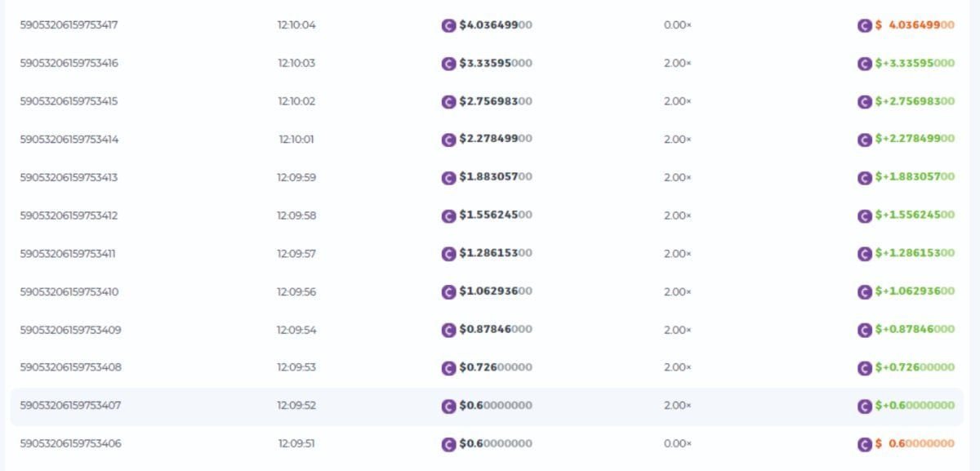Select bet ID 59053206159753406
Image resolution: width=980 pixels, height=471 pixels.
click(69, 443)
